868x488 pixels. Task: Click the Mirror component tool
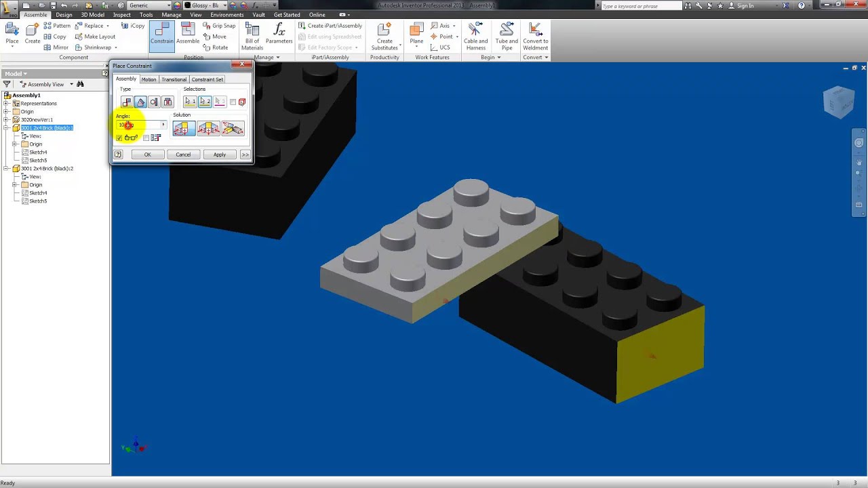point(56,47)
